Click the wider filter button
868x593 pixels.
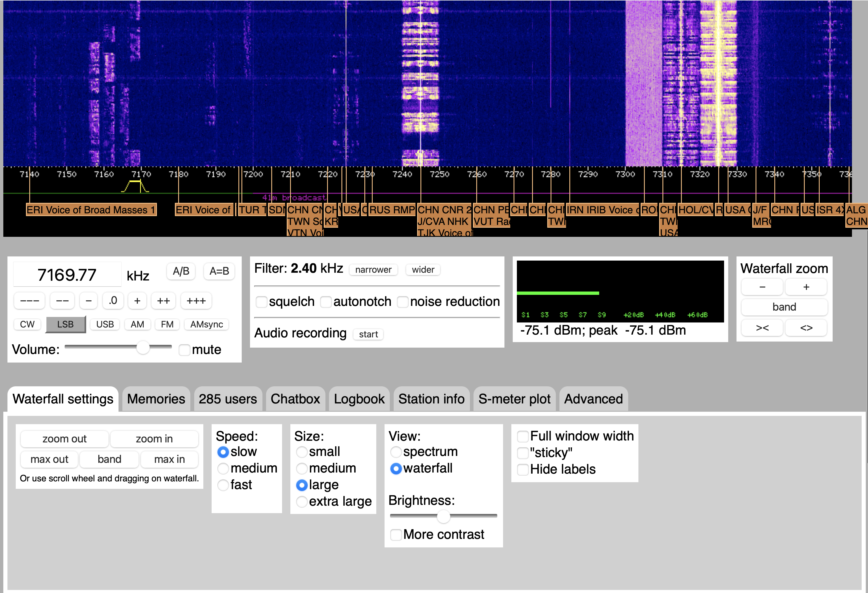coord(423,270)
